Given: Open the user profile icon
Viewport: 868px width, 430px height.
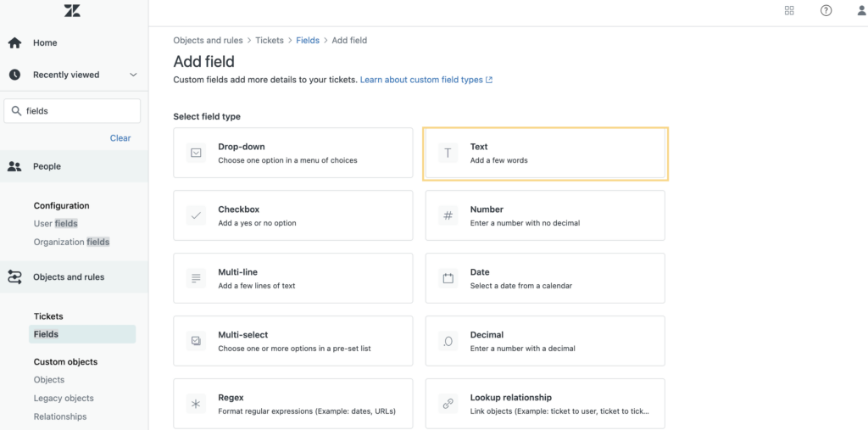Looking at the screenshot, I should 861,10.
